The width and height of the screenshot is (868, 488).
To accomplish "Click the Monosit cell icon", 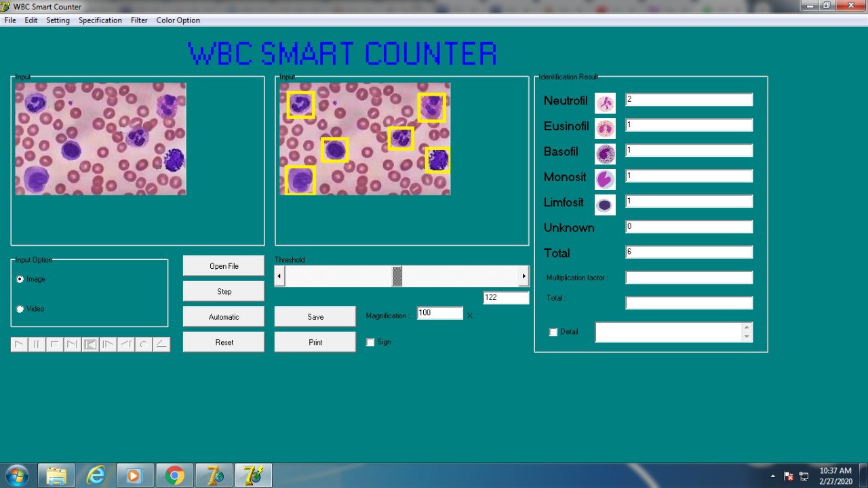I will click(x=605, y=179).
